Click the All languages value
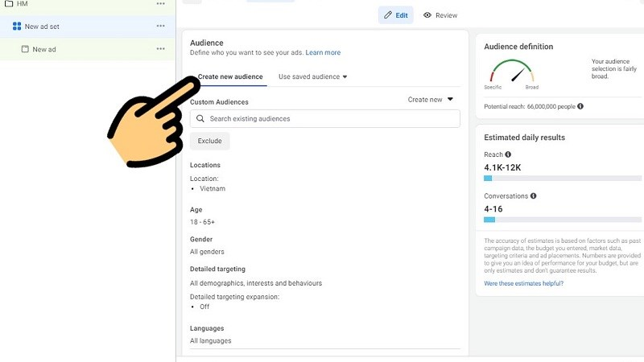Screen dimensions: 644x362 [210, 340]
